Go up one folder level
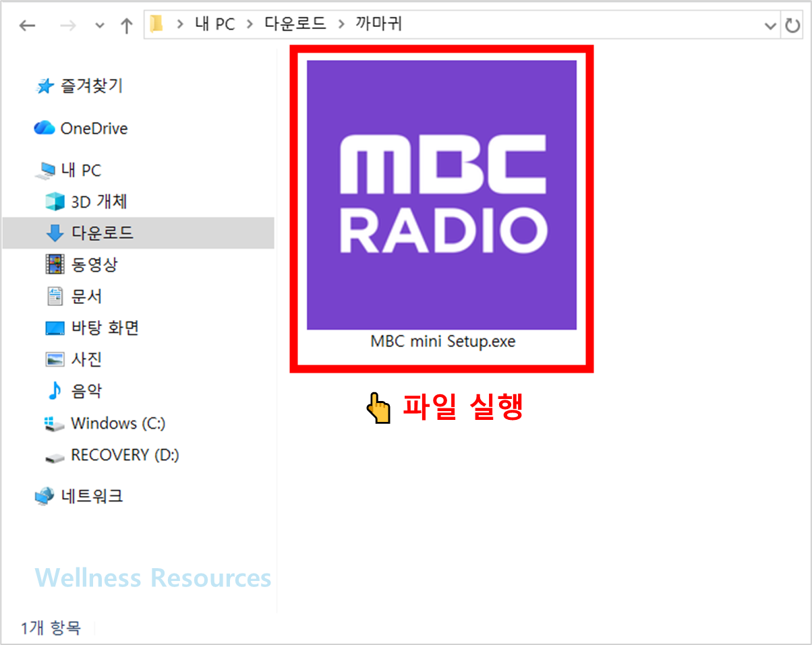Viewport: 812px width, 645px height. tap(126, 26)
